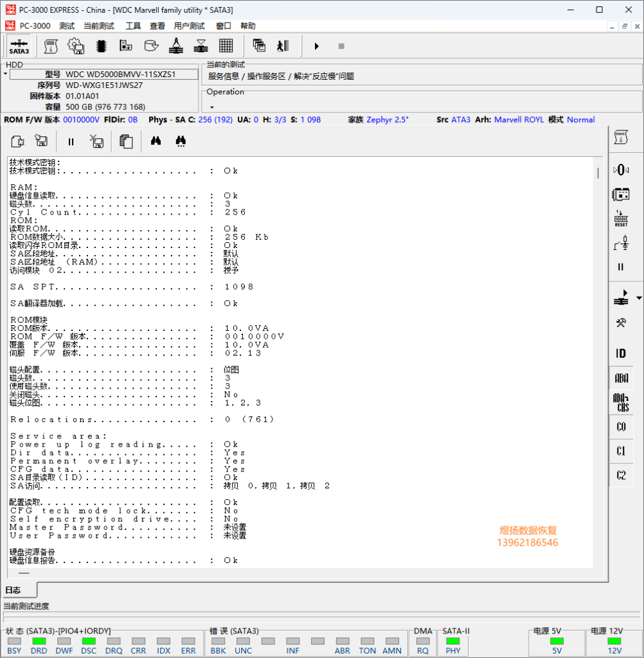Switch to the 日志 tab

(18, 590)
